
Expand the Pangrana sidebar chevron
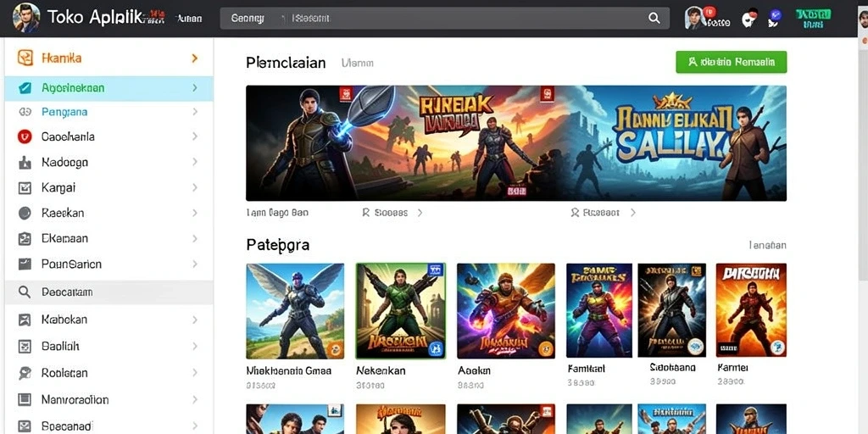click(194, 112)
